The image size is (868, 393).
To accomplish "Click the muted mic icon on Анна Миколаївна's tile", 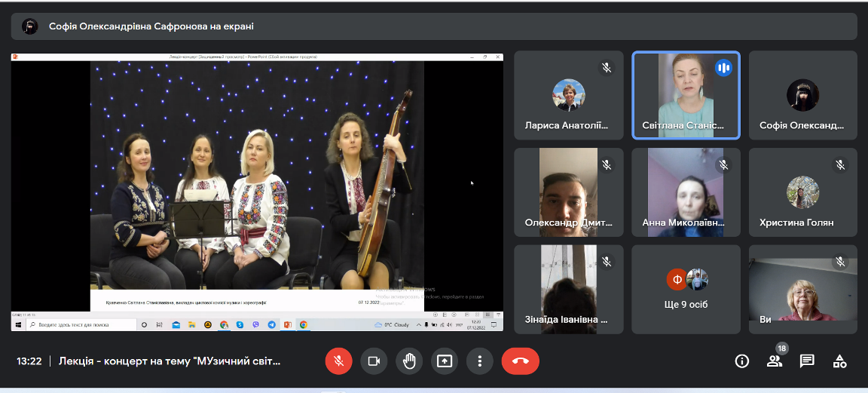I will point(723,164).
